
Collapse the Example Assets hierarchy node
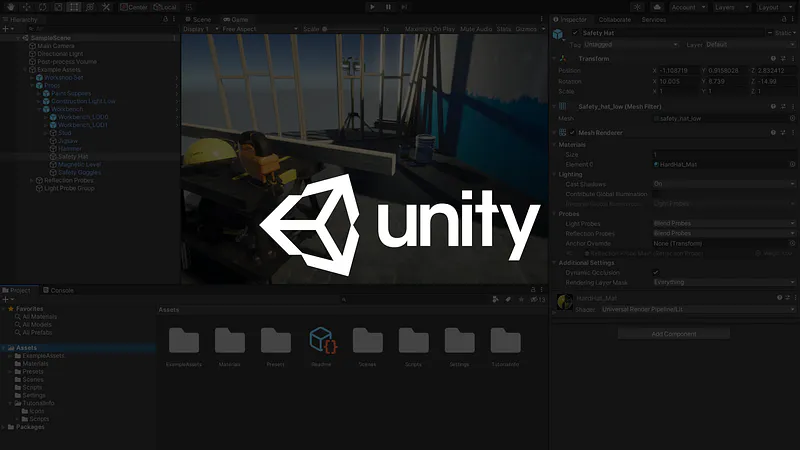pyautogui.click(x=25, y=70)
